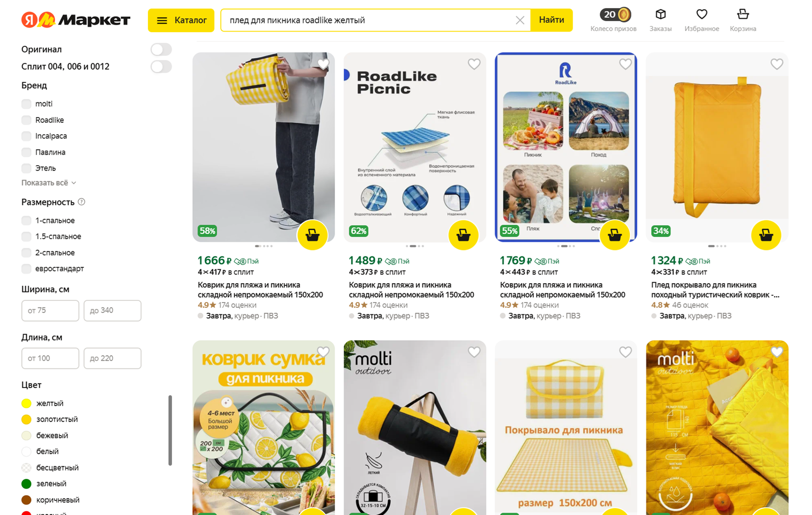The image size is (812, 515).
Task: Toggle the Оригинал switch
Action: click(x=161, y=49)
